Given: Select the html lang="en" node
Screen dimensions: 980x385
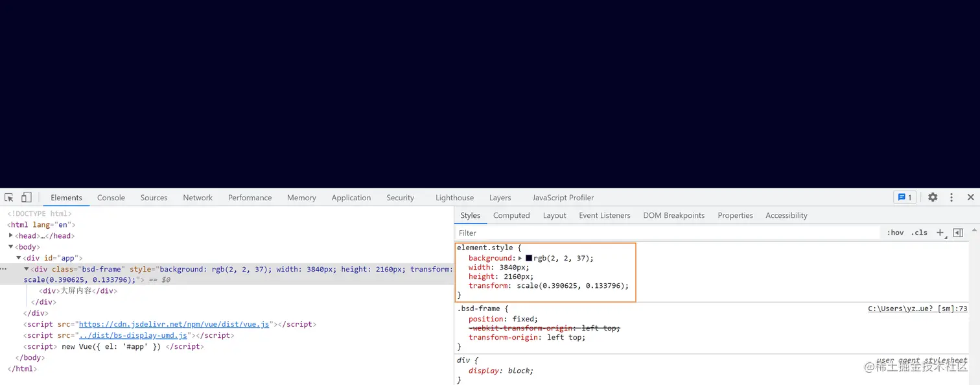Looking at the screenshot, I should (41, 224).
